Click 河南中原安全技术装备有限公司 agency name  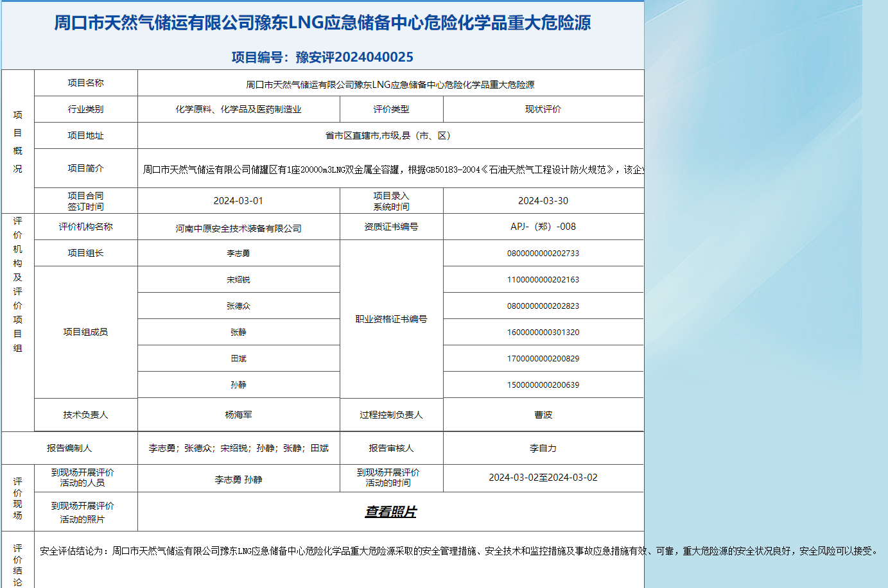[238, 228]
